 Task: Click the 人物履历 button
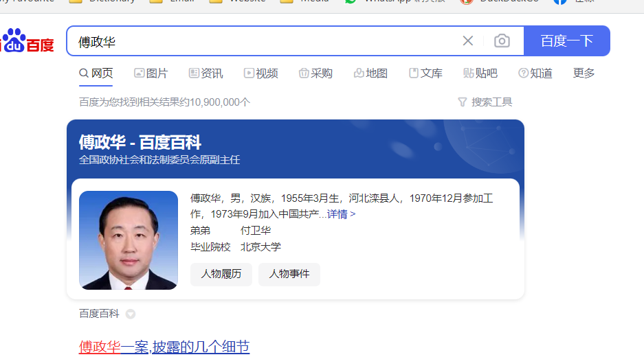(221, 274)
